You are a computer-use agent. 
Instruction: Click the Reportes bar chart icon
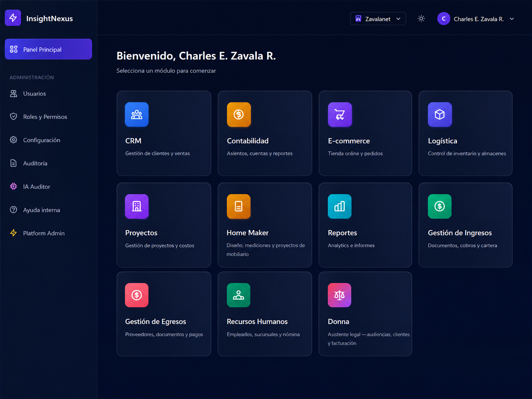339,206
